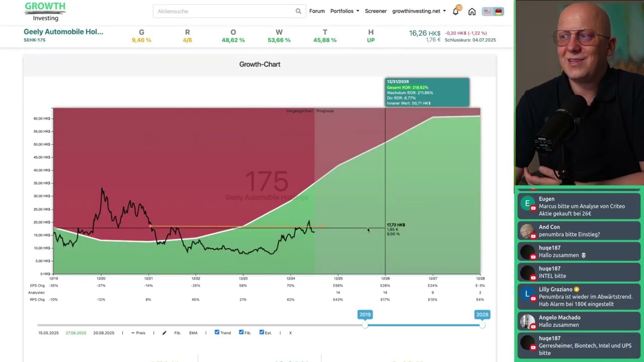The image size is (644, 362).
Task: Click the X reset control below chart
Action: pyautogui.click(x=290, y=333)
